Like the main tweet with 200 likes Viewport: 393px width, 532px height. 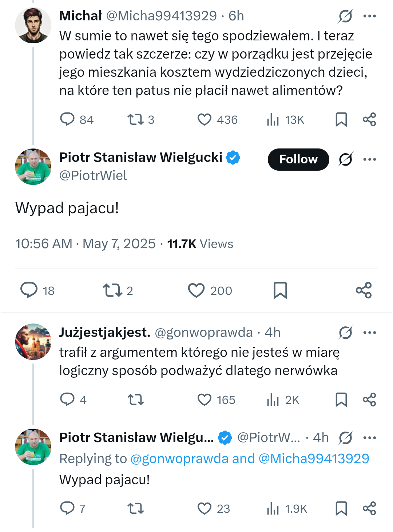point(196,290)
